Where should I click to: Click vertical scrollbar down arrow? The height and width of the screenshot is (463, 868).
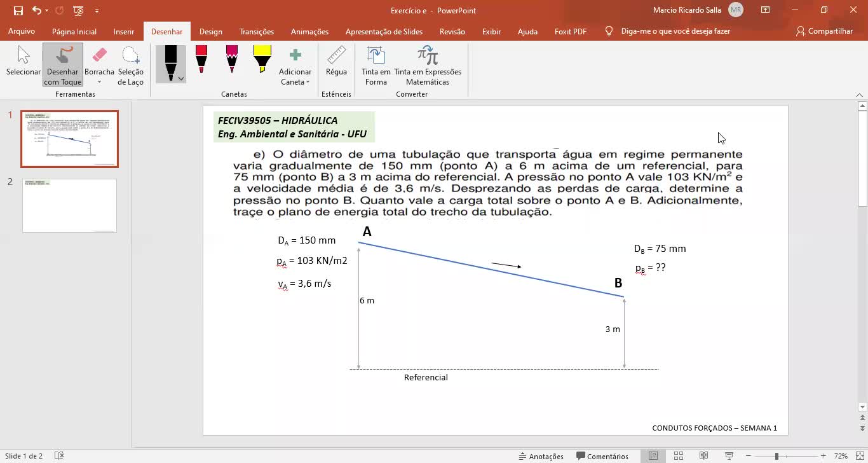click(862, 406)
